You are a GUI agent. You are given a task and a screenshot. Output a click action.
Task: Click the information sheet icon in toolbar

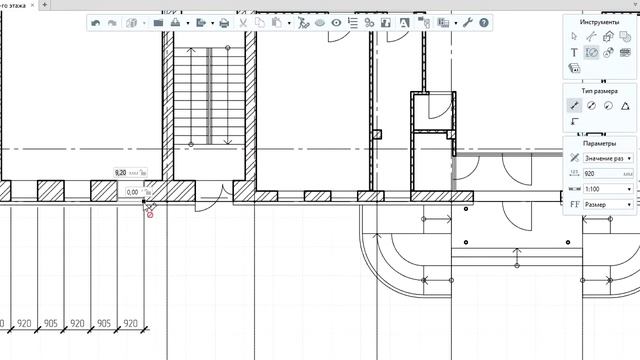coord(386,23)
